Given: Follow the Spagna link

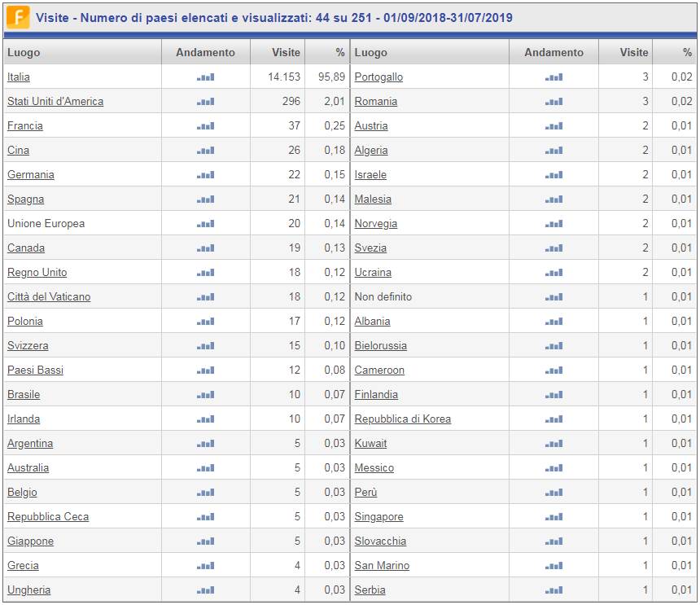Looking at the screenshot, I should (25, 199).
